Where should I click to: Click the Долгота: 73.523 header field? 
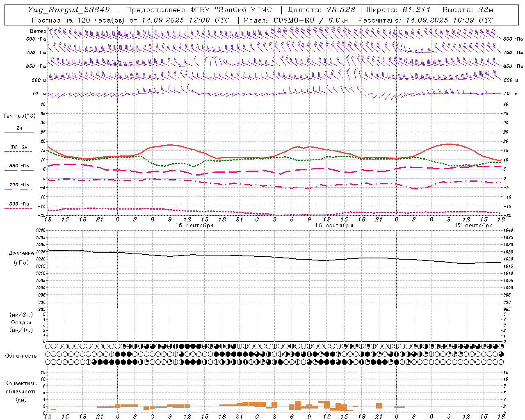[x=322, y=10]
